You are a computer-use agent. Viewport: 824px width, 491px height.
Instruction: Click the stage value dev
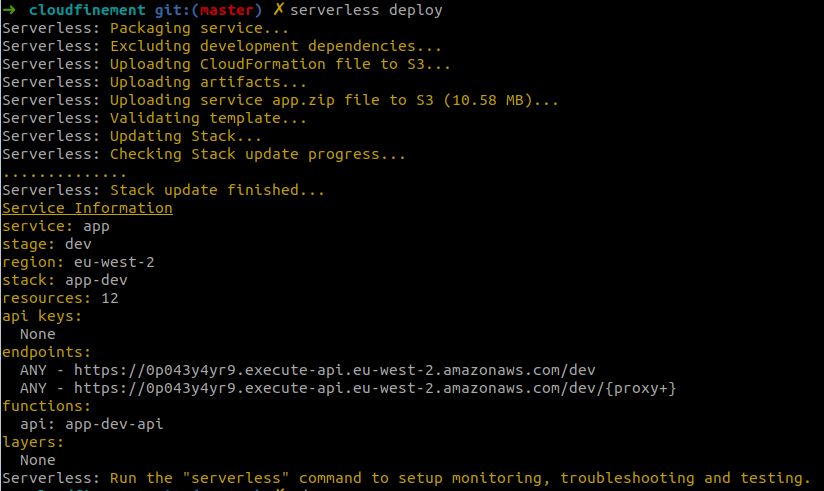78,244
